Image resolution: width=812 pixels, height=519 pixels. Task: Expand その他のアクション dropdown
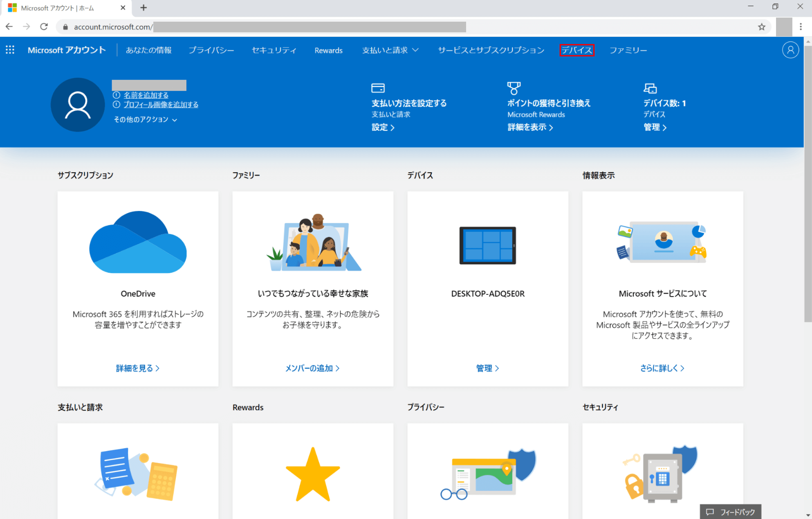tap(146, 119)
